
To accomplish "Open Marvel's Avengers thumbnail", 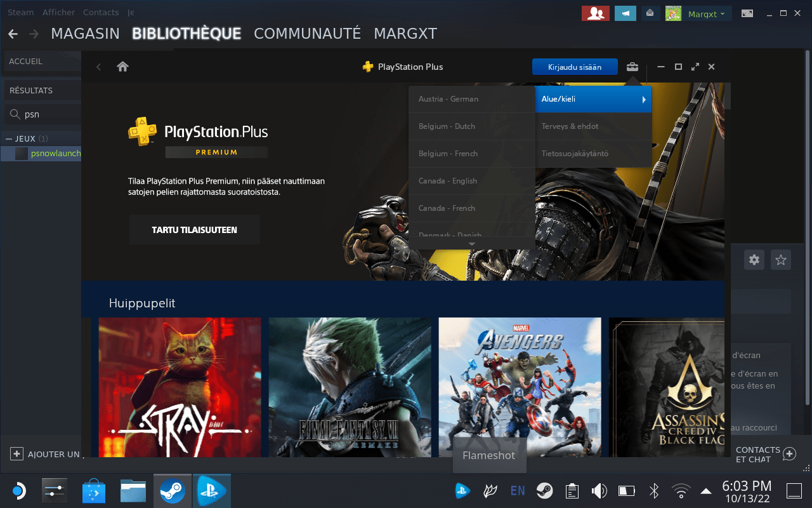I will pos(520,387).
